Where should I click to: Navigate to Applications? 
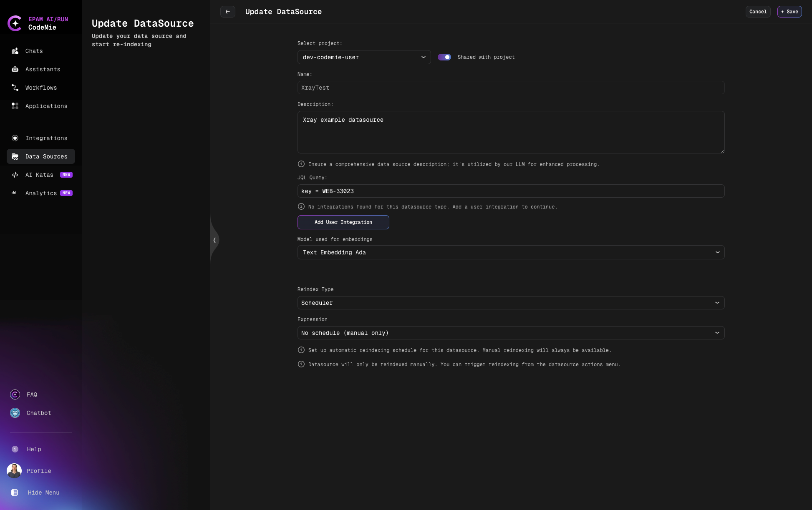pos(46,106)
